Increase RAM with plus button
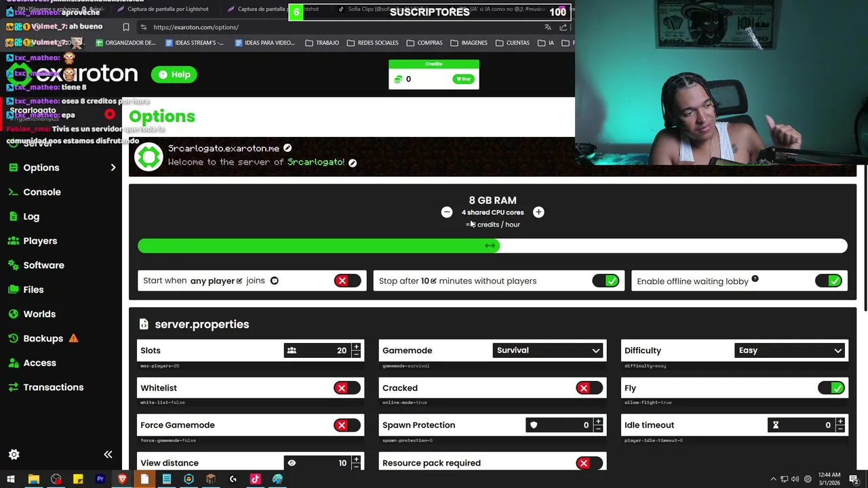 pyautogui.click(x=538, y=212)
